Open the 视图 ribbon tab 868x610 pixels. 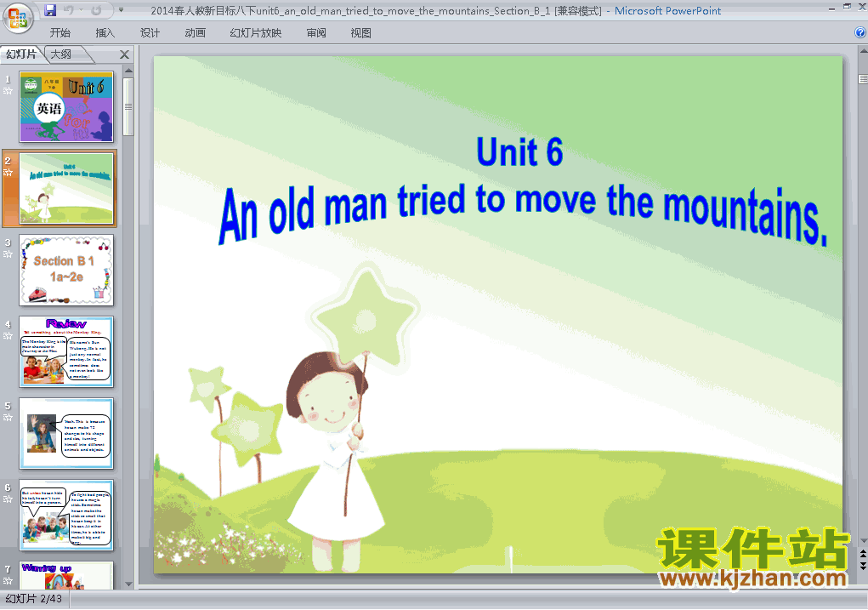pyautogui.click(x=361, y=32)
